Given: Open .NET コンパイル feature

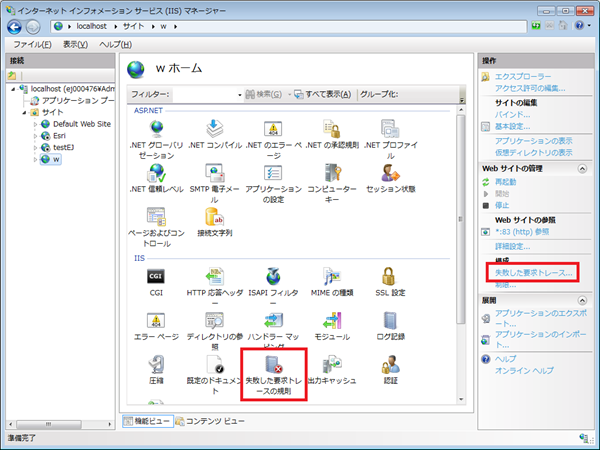Looking at the screenshot, I should coord(215,135).
